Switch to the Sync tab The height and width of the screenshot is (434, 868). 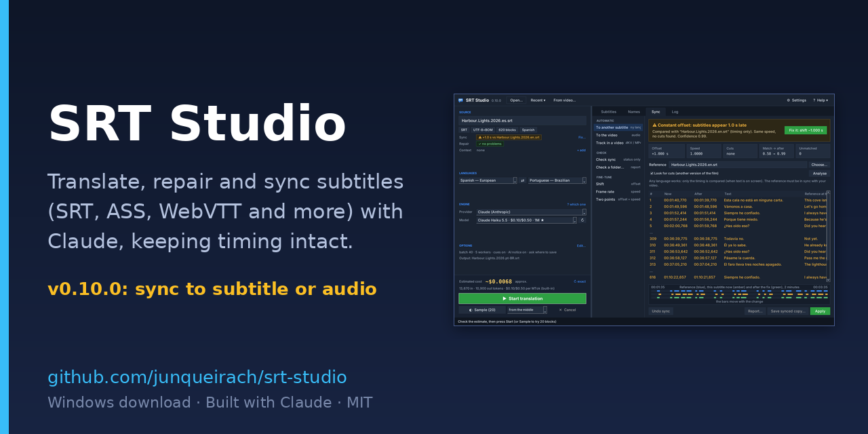click(656, 111)
